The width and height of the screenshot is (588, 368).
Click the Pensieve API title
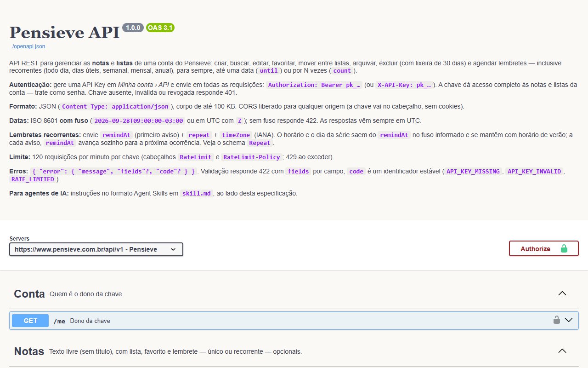click(x=64, y=32)
